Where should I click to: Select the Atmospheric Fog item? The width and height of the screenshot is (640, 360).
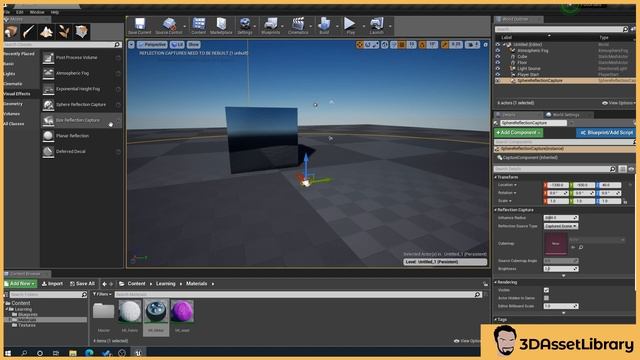click(82, 73)
